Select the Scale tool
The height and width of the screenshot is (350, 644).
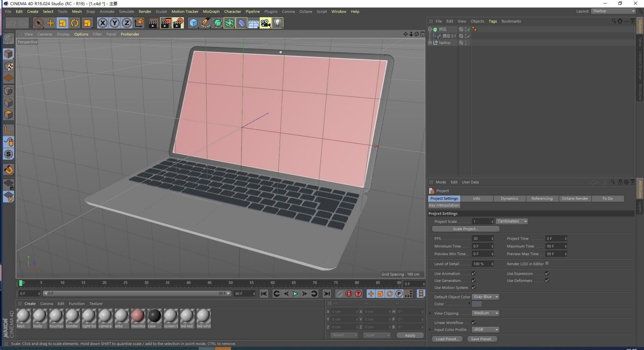pyautogui.click(x=62, y=23)
